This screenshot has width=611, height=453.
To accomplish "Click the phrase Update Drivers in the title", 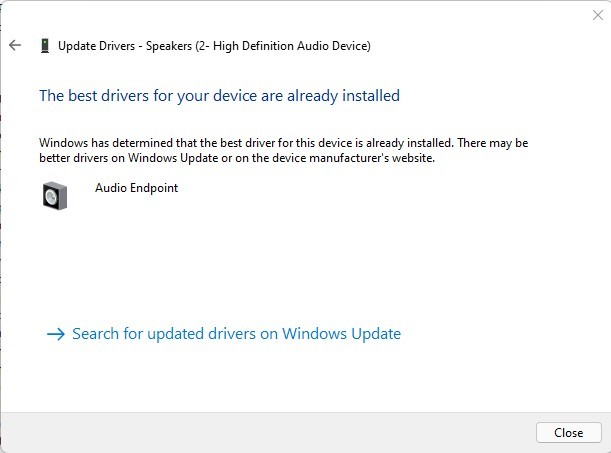I will click(96, 46).
